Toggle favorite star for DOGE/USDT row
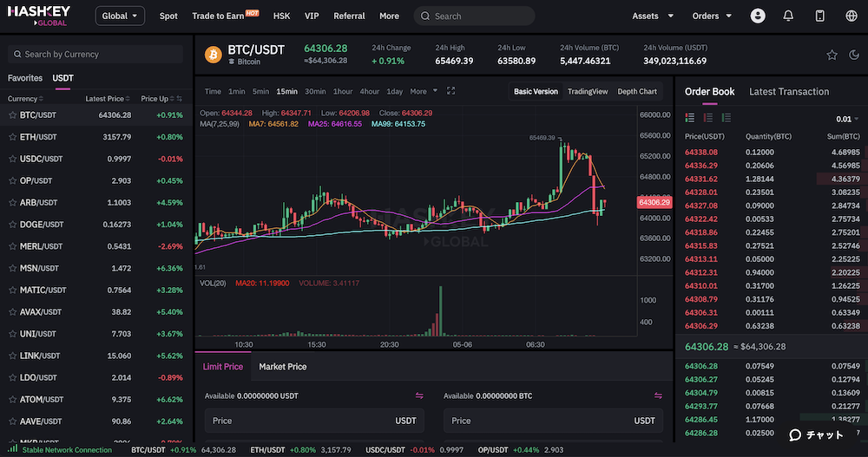 (x=12, y=225)
